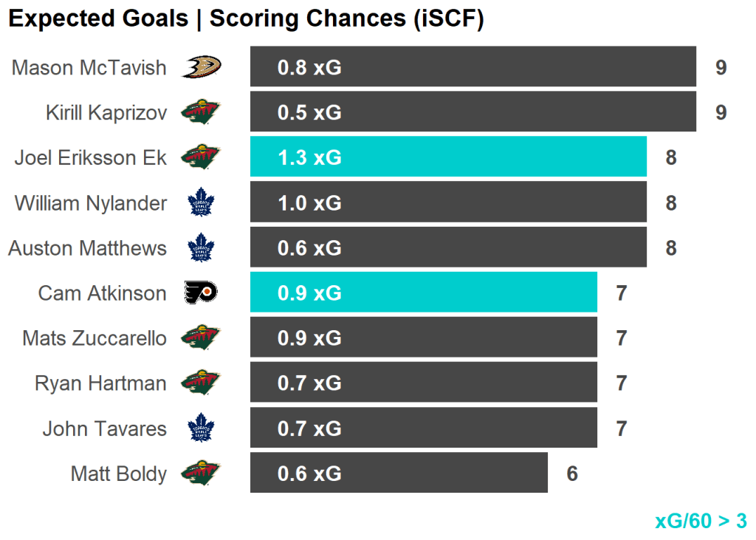Click the Wild logo next to Ryan Hartman
The width and height of the screenshot is (756, 540).
pos(201,383)
